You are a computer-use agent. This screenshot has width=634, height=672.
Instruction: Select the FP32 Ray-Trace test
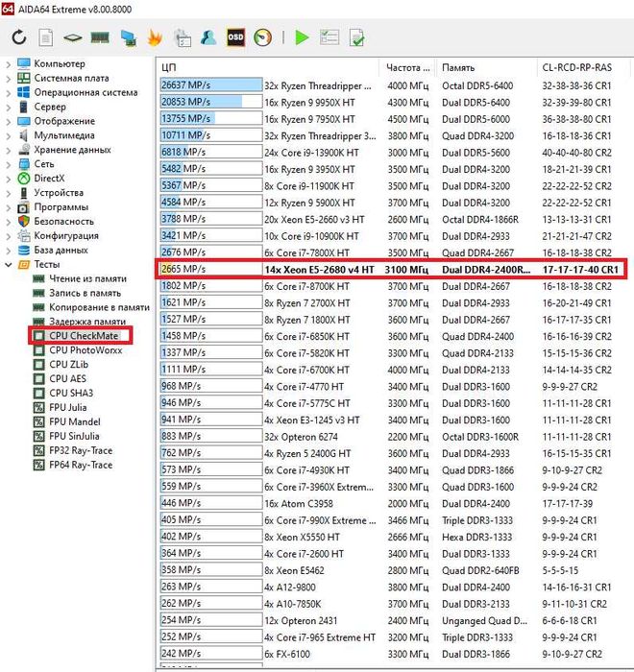tap(81, 450)
